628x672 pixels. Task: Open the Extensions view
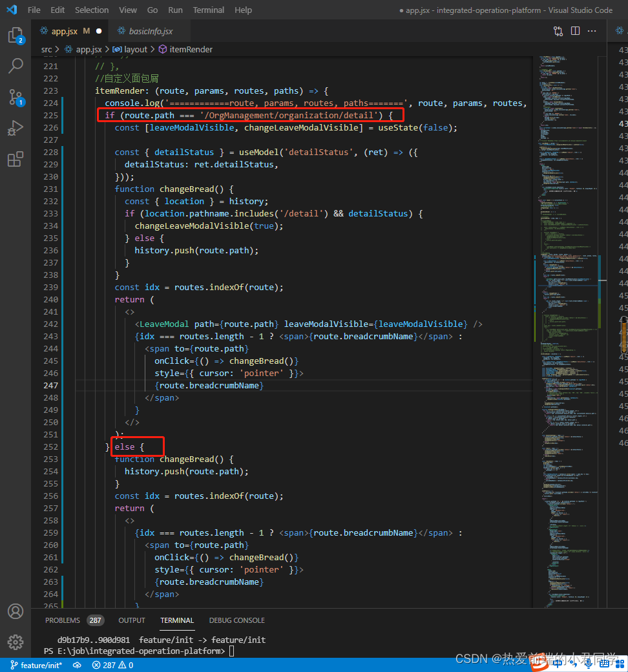coord(16,159)
